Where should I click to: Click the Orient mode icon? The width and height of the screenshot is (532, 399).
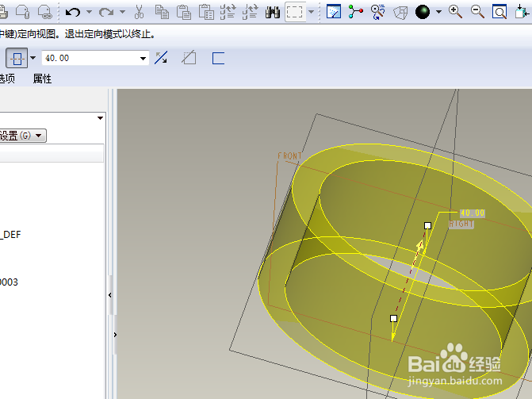377,12
